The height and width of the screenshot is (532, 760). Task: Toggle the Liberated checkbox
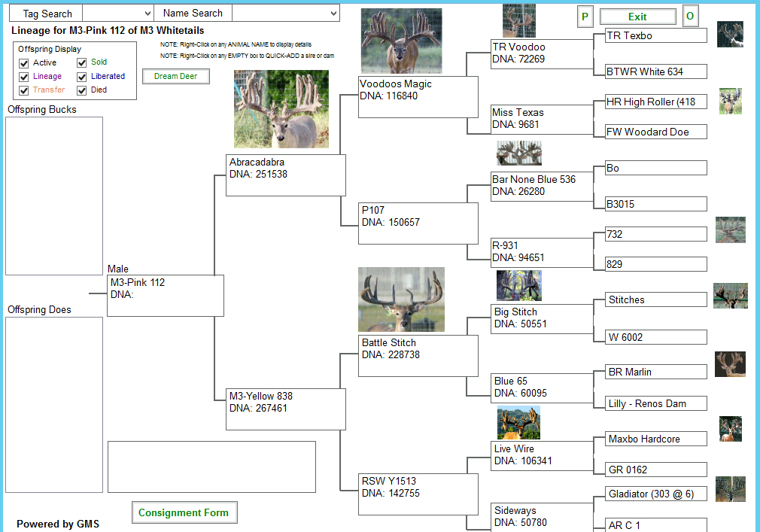tap(82, 77)
